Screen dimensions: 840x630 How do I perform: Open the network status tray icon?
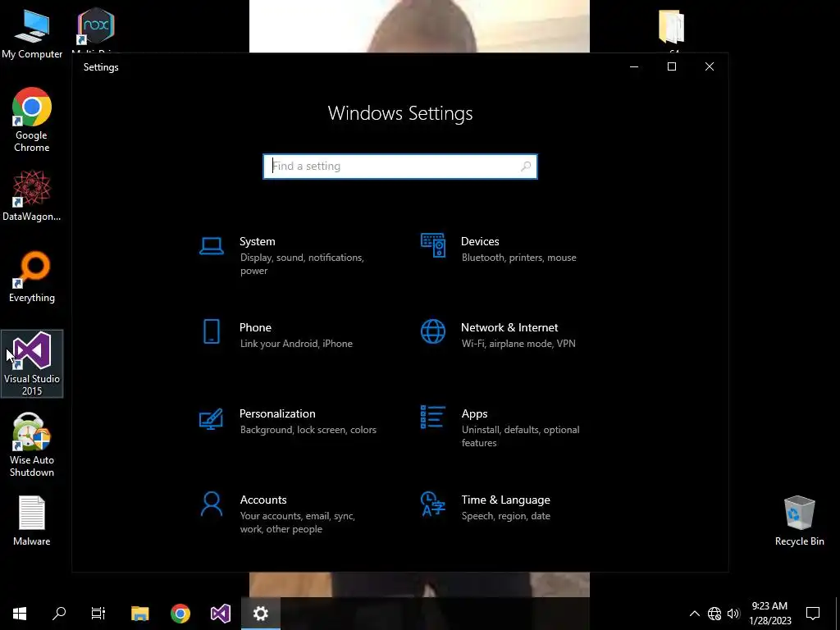point(714,614)
